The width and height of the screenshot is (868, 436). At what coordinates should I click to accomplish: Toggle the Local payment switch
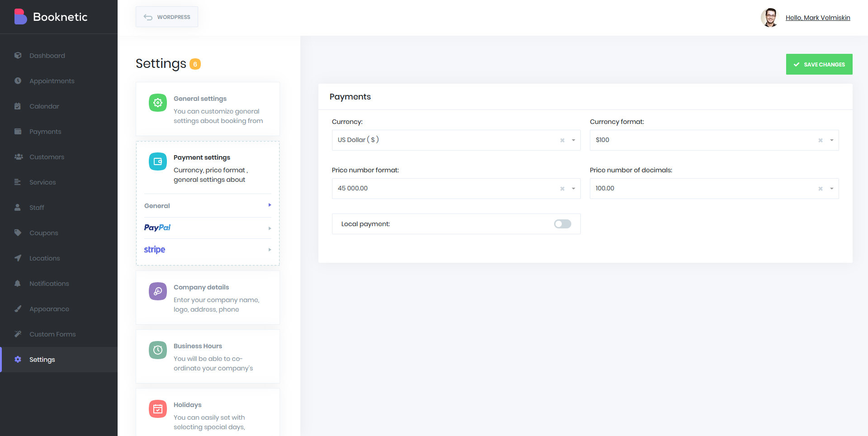coord(563,224)
